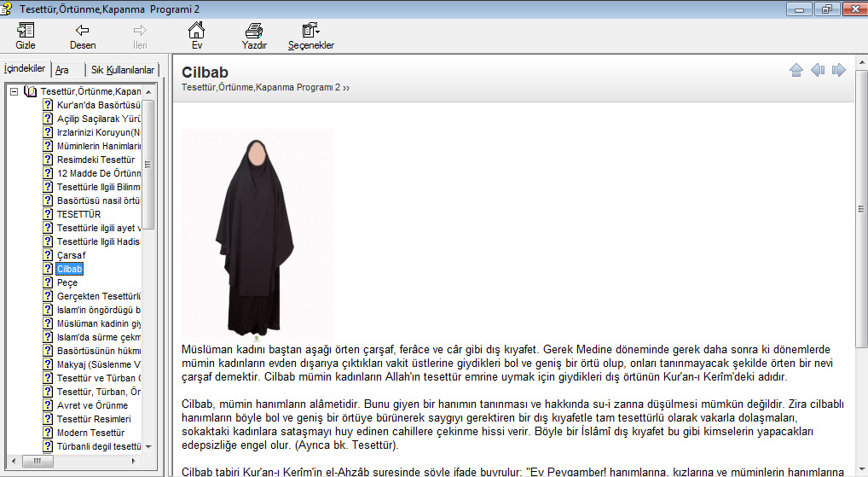This screenshot has height=477, width=868.
Task: Click the breadcrumb link under Cilbab title
Action: (x=265, y=88)
